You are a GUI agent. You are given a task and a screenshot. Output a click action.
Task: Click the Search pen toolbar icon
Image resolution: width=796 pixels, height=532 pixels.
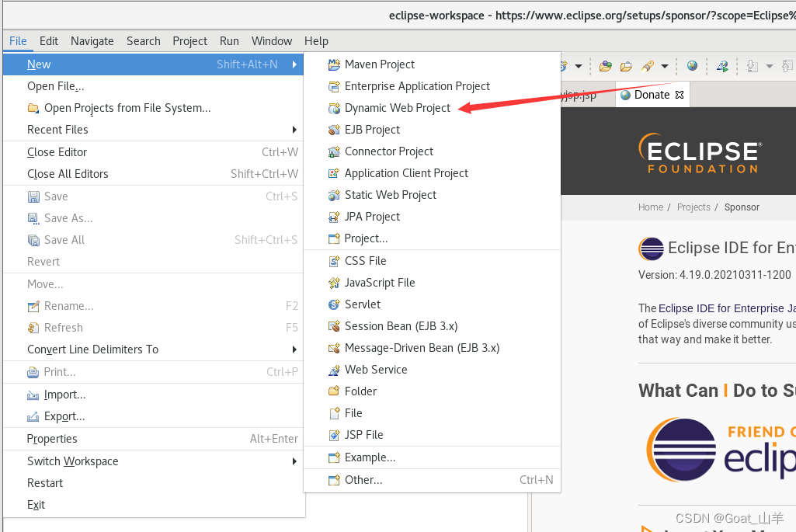coord(648,66)
